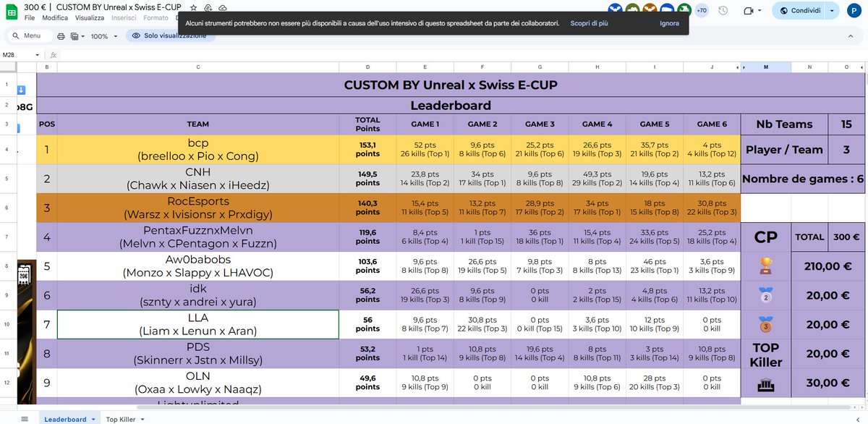
Task: Open the filter views icon
Action: [75, 35]
